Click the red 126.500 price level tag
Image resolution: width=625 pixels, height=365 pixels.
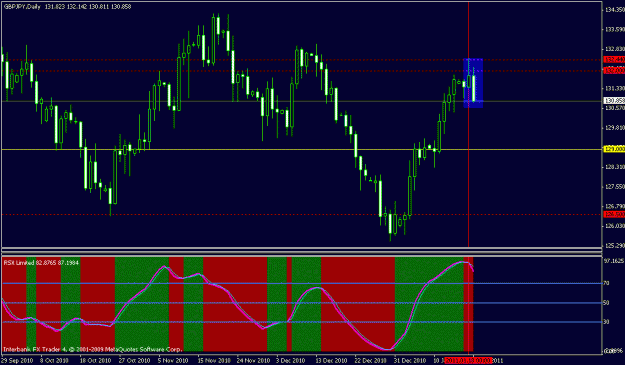tap(614, 214)
